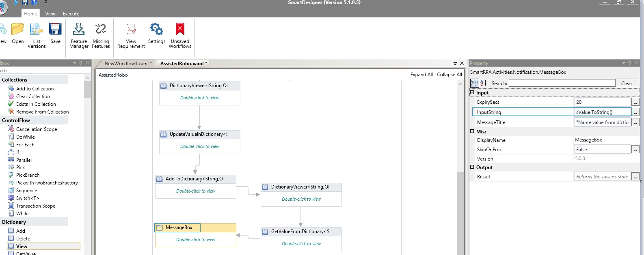Screen dimensions: 644x255
Task: Switch to the NewWorkflow1.xaml tab
Action: (x=126, y=64)
